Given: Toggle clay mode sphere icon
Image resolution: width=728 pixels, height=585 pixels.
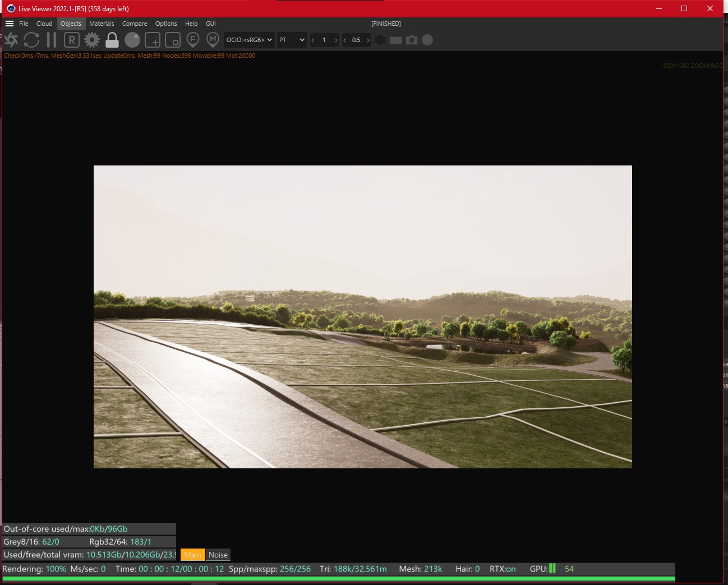Looking at the screenshot, I should click(132, 40).
